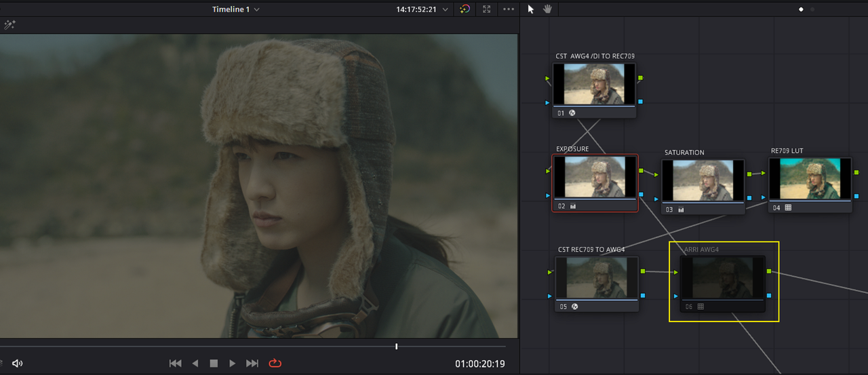Stop playback
Image resolution: width=868 pixels, height=375 pixels.
[214, 363]
